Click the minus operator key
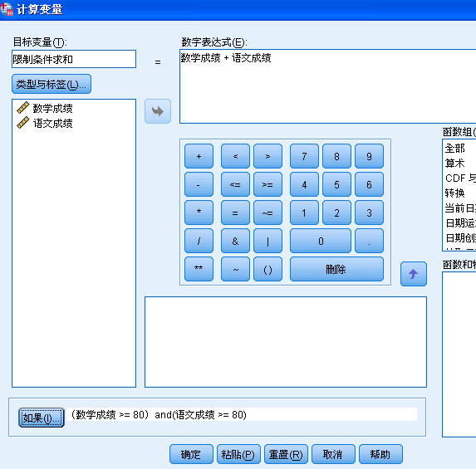The width and height of the screenshot is (476, 469). (x=199, y=184)
